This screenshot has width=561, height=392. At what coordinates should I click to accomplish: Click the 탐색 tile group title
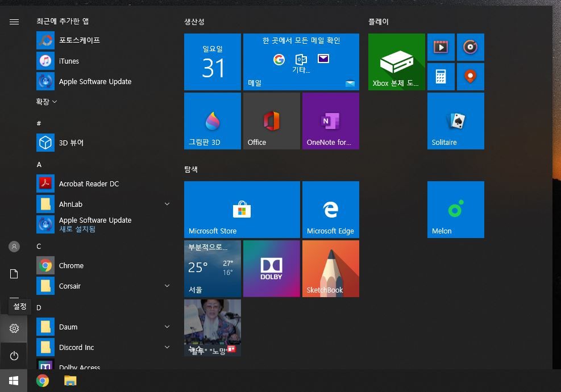[x=191, y=169]
